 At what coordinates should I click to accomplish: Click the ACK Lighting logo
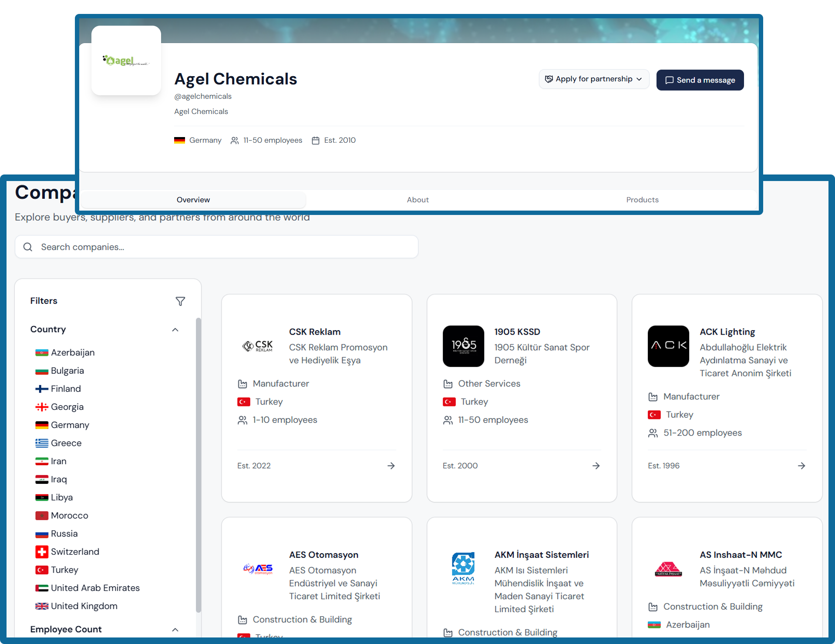click(x=668, y=346)
